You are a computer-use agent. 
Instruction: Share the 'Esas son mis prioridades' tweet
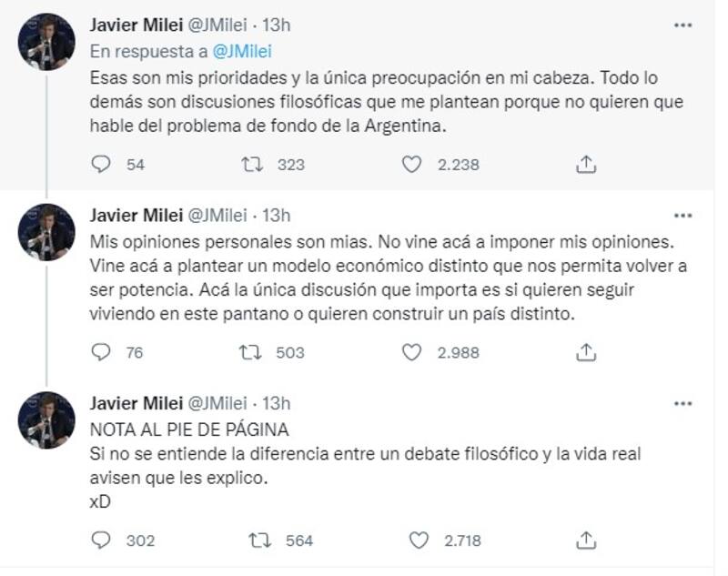click(587, 164)
